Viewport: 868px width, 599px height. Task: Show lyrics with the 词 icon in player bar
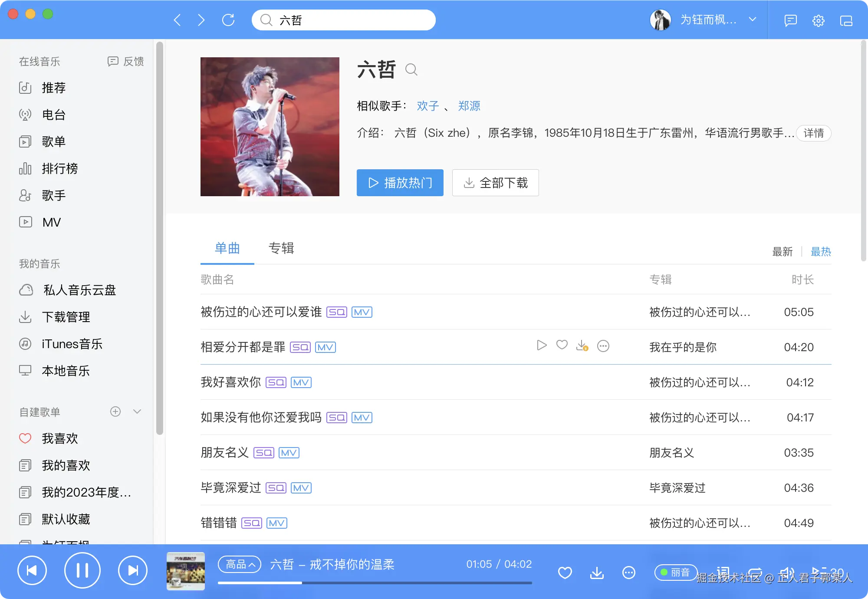click(x=724, y=572)
